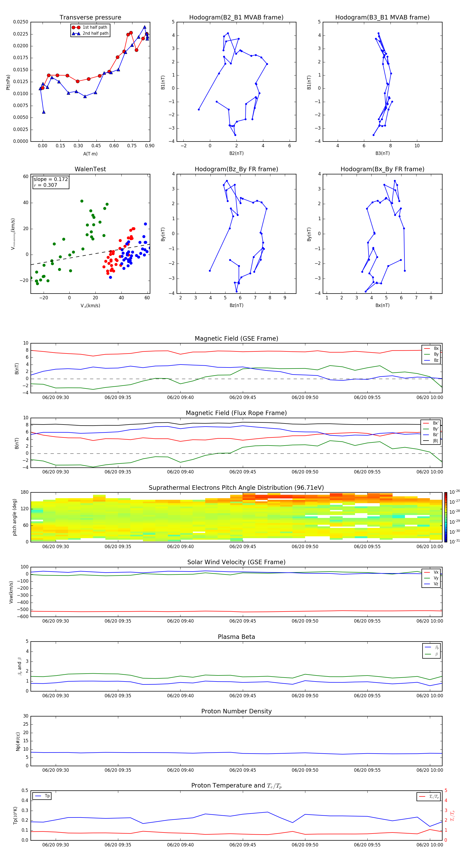Click the Pt(nPa) y-axis label
Viewport: 473px width, 868px height.
click(8, 82)
